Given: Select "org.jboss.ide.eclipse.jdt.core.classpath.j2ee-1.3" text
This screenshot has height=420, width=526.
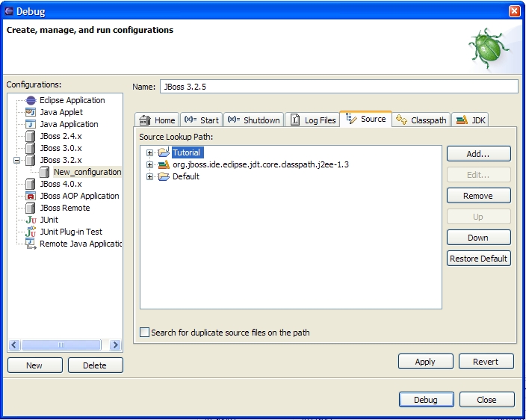Looking at the screenshot, I should [x=261, y=164].
